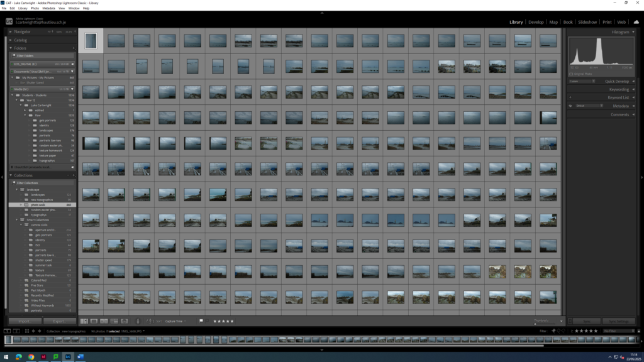
Task: Add a new folder using Folders plus icon
Action: (x=74, y=48)
